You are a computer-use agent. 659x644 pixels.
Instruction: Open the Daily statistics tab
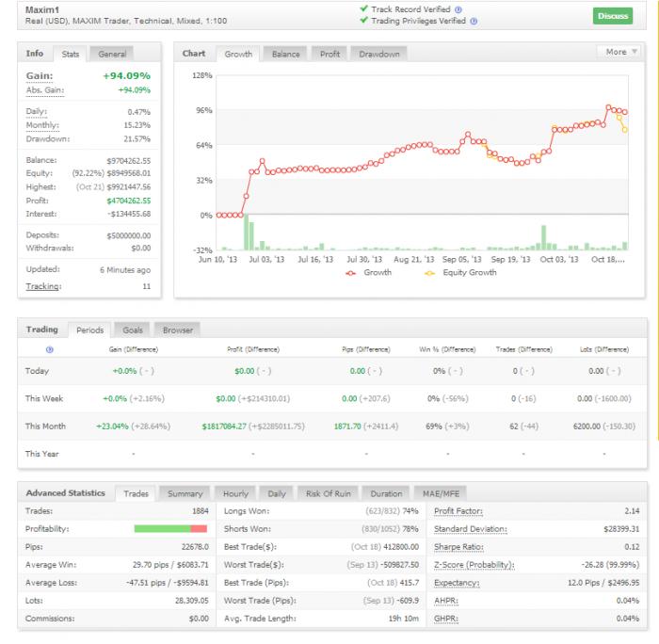pos(277,494)
